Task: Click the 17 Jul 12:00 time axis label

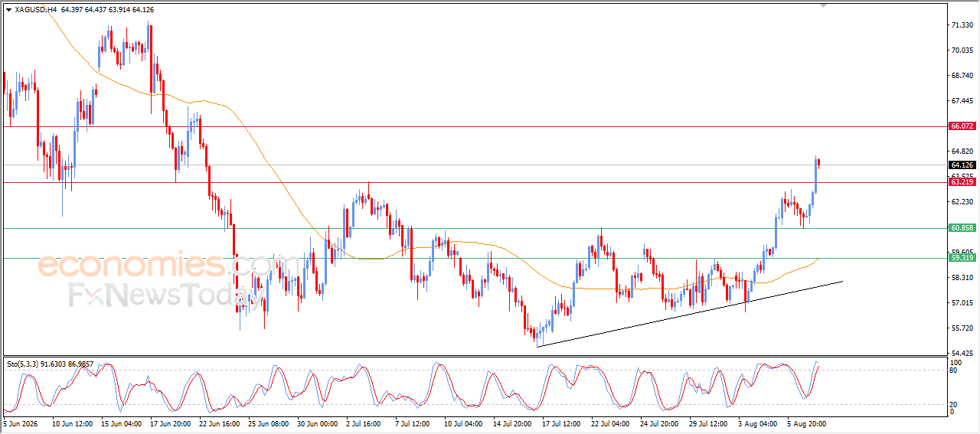Action: pyautogui.click(x=561, y=423)
